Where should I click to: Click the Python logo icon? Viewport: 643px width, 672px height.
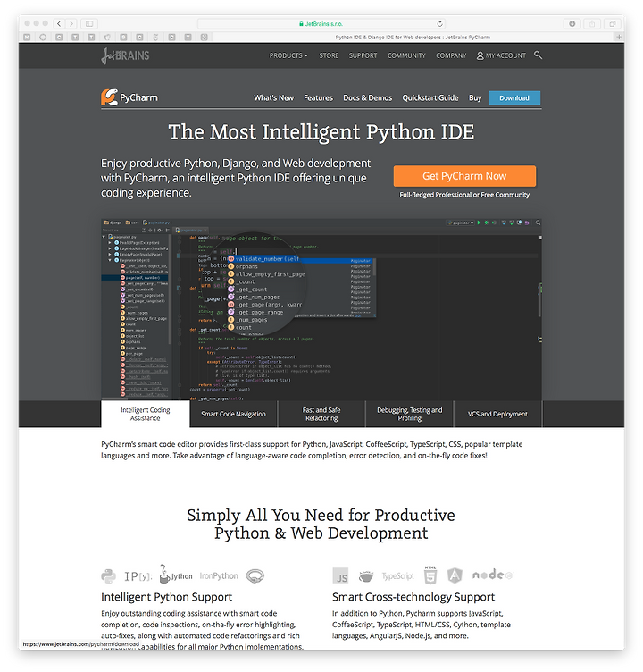[x=109, y=575]
